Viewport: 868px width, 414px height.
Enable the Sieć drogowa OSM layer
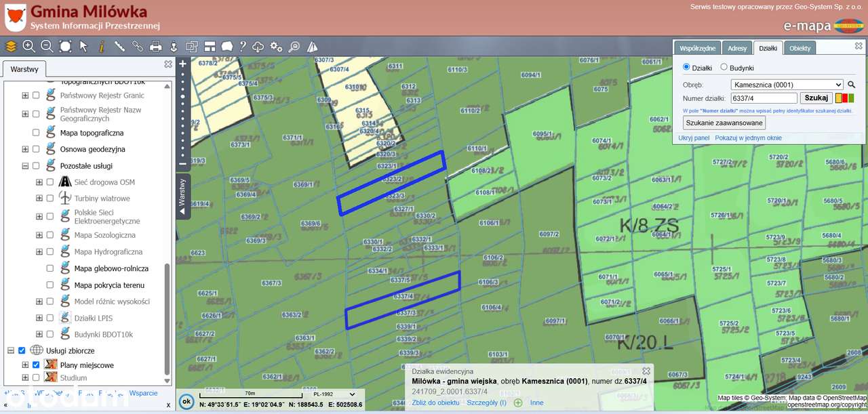[50, 182]
